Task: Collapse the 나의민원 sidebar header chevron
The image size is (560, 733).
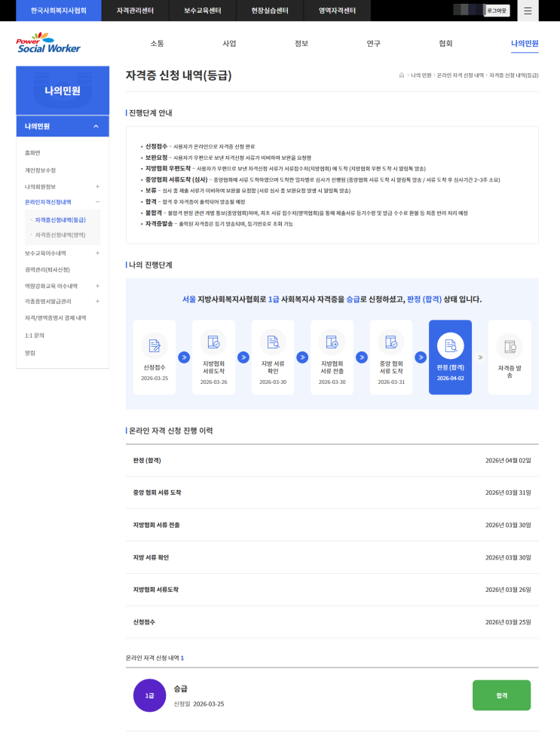Action: click(96, 126)
